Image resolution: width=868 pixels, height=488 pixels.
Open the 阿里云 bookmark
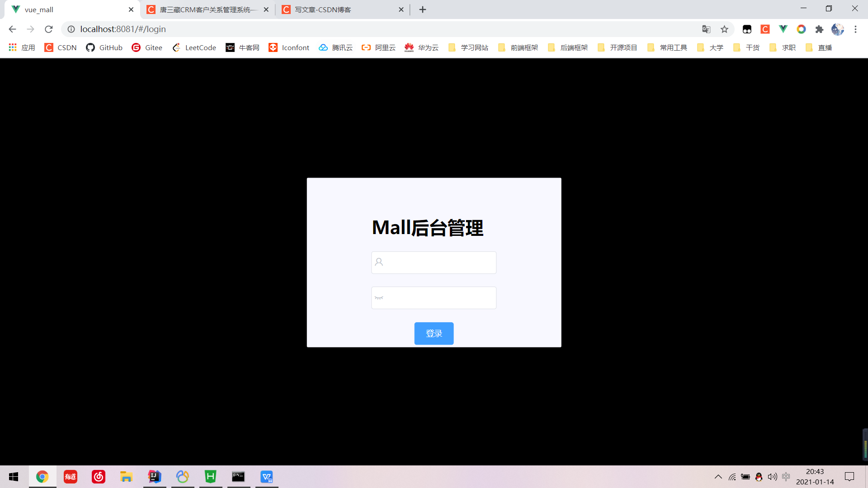(x=378, y=47)
